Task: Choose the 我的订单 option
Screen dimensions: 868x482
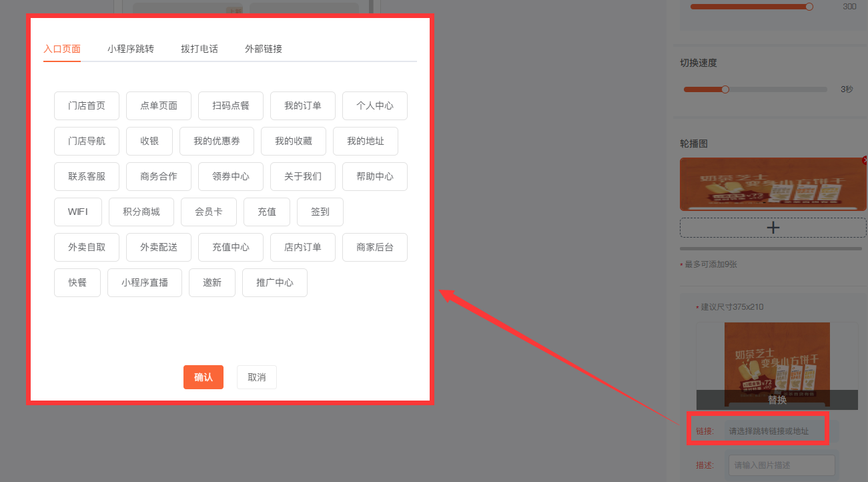Action: (x=303, y=105)
